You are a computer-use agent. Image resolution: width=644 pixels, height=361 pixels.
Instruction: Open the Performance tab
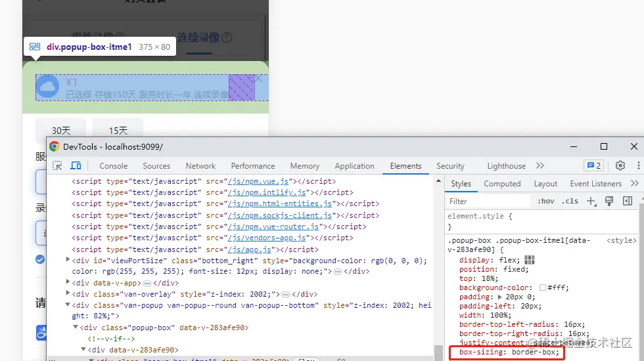253,165
